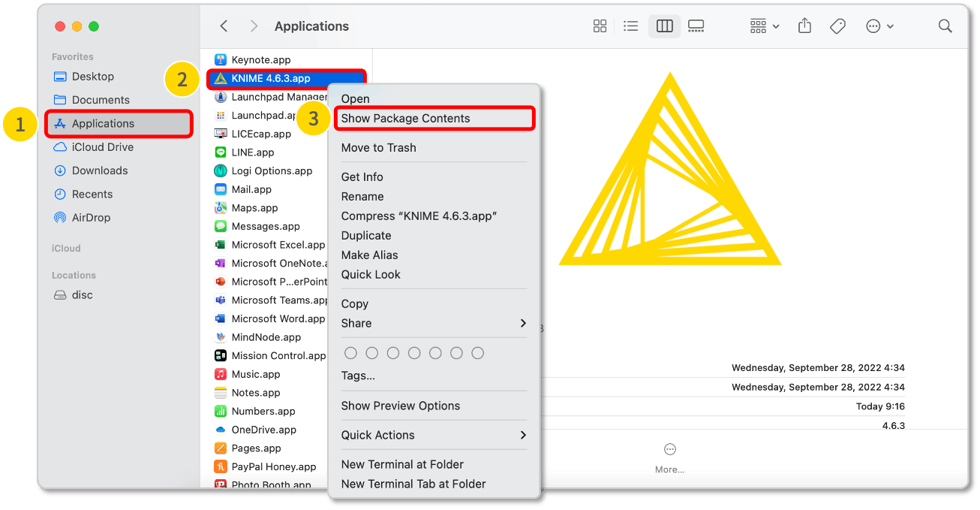Switch to gallery view

click(696, 26)
